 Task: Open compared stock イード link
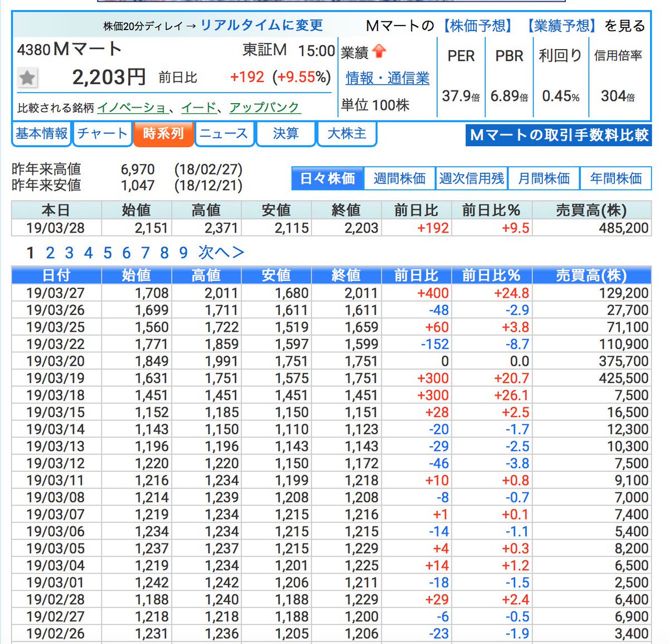coord(198,107)
